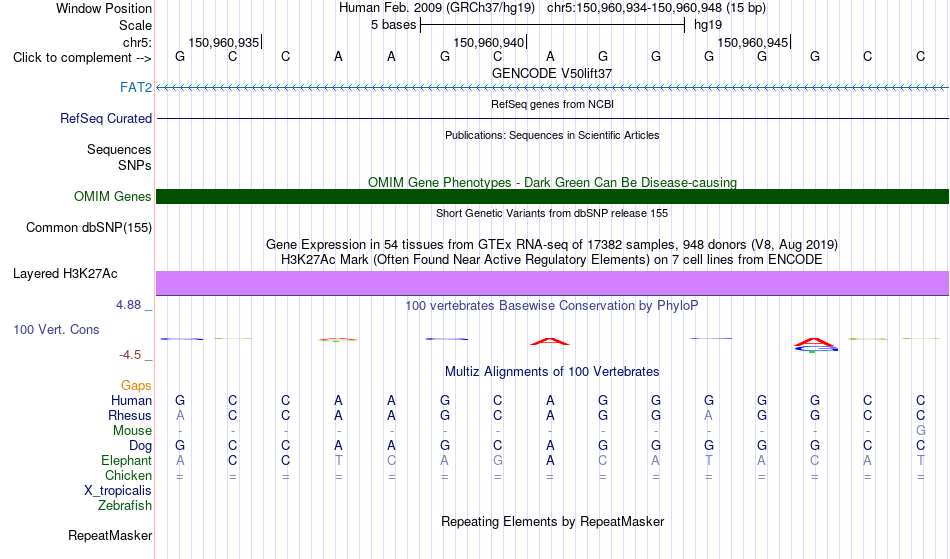The image size is (950, 559).
Task: Click Multiz Alignments of 100 Vertebrates title
Action: coord(552,372)
